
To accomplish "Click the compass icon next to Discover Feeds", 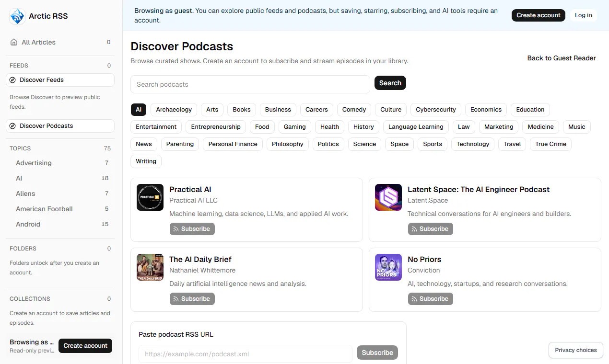I will (x=13, y=80).
